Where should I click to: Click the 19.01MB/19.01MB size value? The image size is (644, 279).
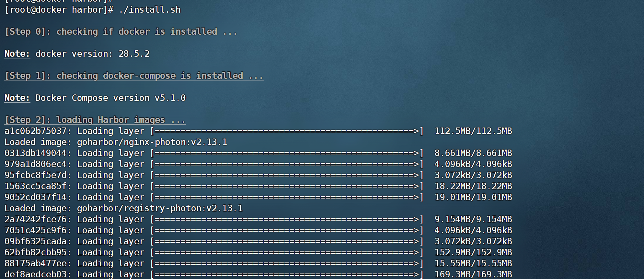coord(473,197)
